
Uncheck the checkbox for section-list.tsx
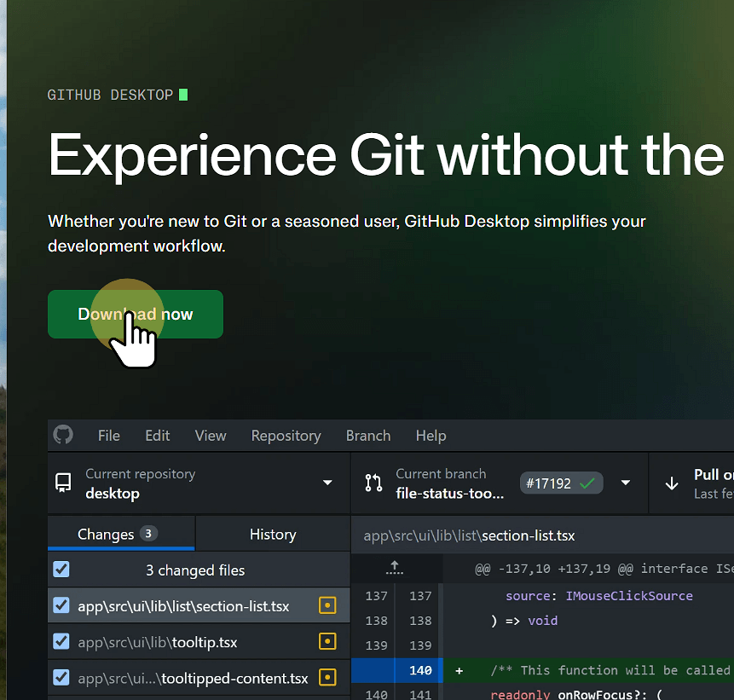[x=61, y=604]
